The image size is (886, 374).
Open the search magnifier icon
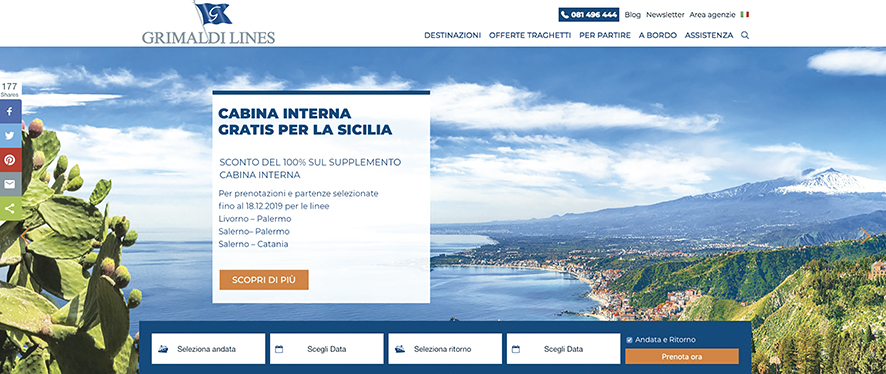(745, 35)
